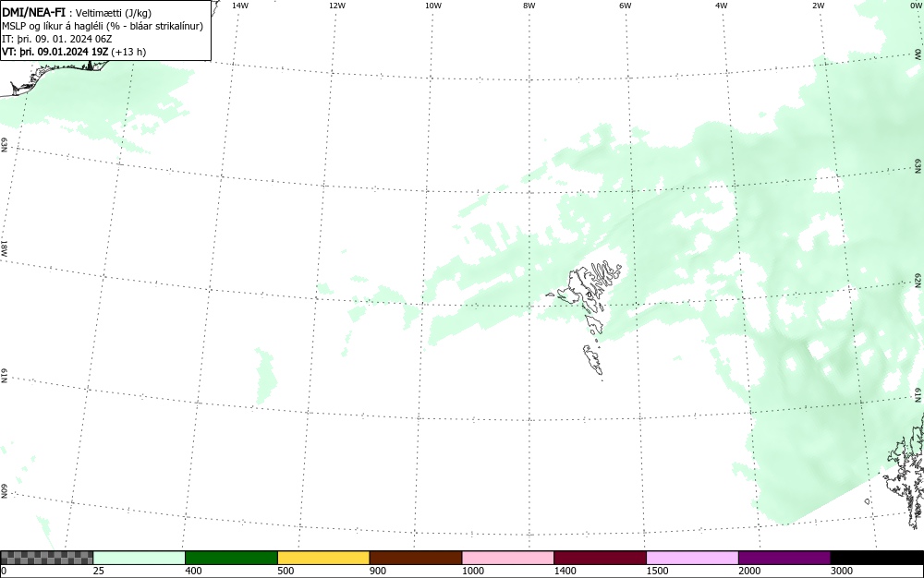Click the '2W' longitude label
924x578 pixels.
tap(818, 6)
